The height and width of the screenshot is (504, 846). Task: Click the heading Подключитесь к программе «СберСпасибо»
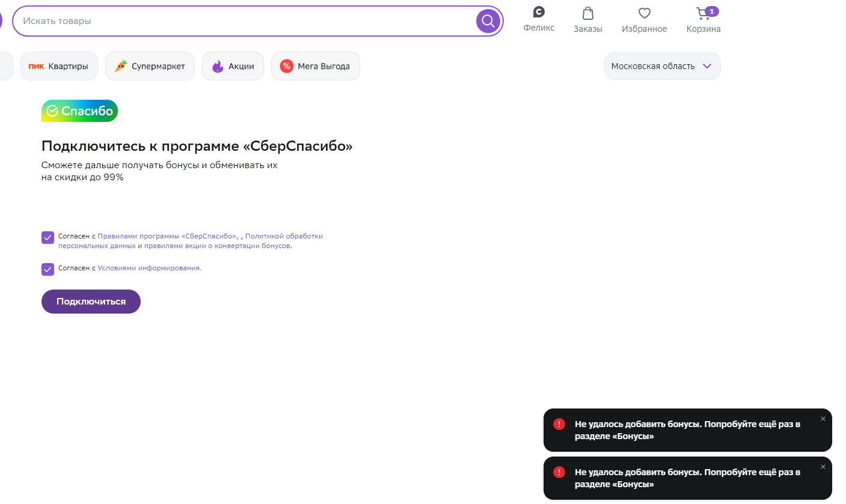pos(197,146)
